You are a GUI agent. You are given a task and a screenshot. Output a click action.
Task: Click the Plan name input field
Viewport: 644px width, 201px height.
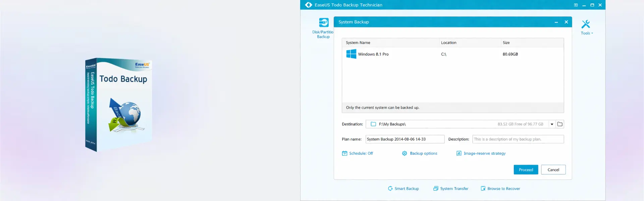click(x=405, y=139)
